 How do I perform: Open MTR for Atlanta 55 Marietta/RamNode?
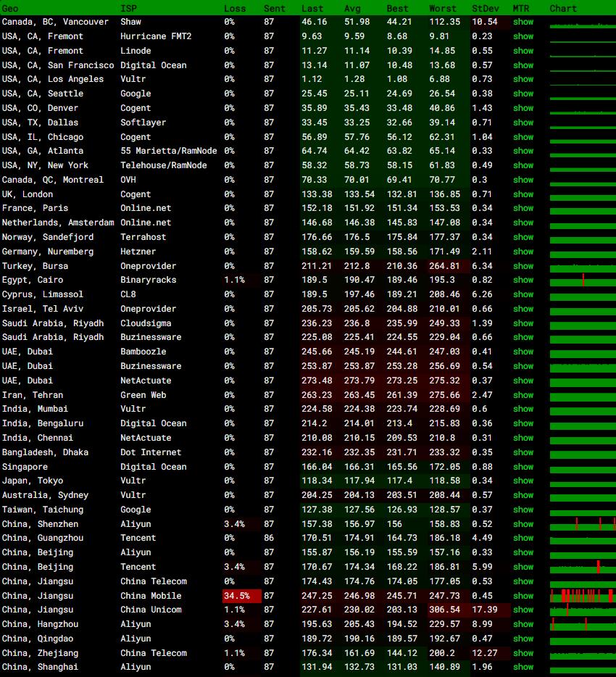pos(523,151)
